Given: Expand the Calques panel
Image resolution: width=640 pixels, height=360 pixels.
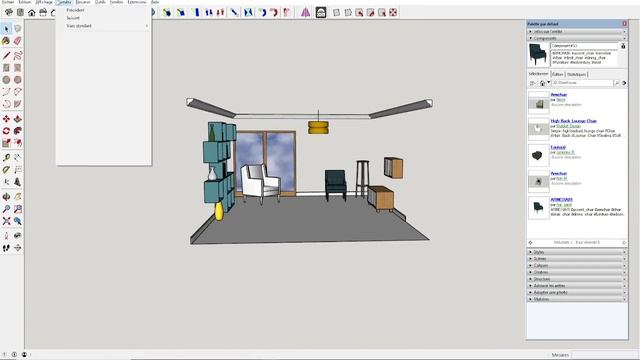Looking at the screenshot, I should [x=577, y=266].
